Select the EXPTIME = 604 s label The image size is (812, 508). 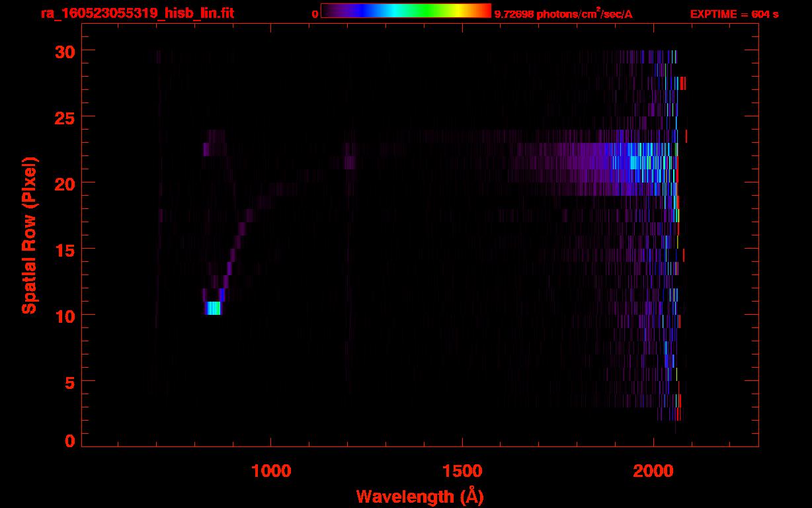[734, 14]
